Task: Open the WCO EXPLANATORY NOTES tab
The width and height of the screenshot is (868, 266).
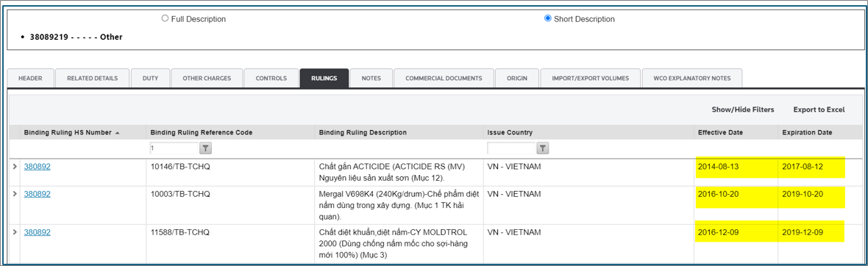Action: point(692,79)
